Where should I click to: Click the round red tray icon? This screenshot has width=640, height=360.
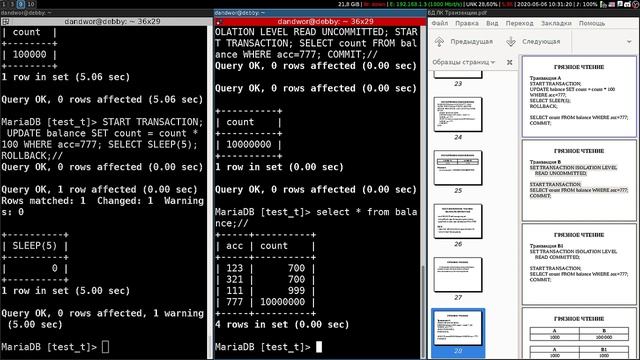tap(636, 4)
